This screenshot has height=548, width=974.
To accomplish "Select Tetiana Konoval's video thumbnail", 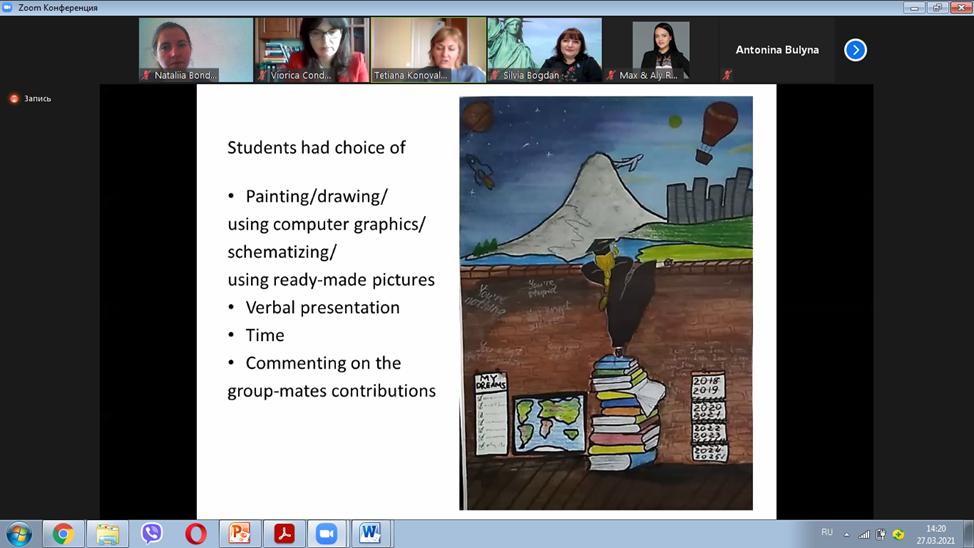I will tap(428, 50).
